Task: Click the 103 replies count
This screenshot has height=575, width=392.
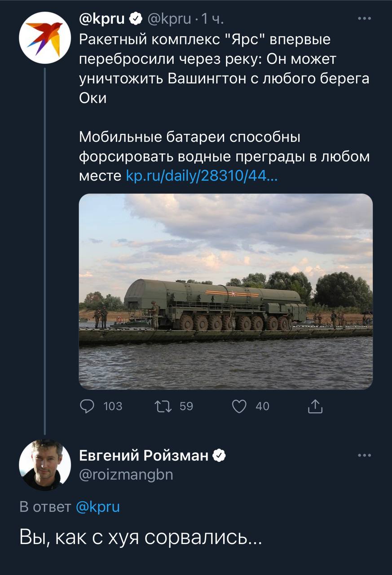Action: pyautogui.click(x=113, y=406)
